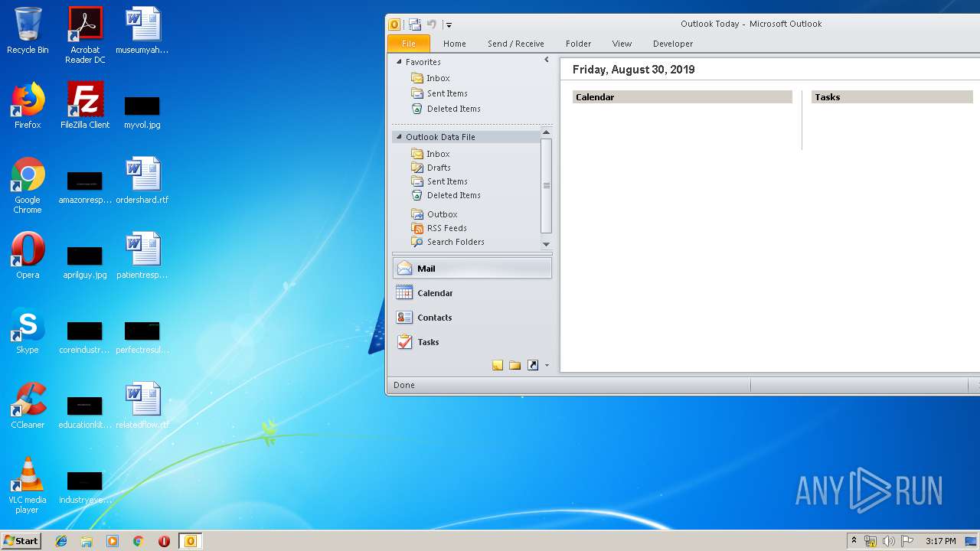Launch FileZilla Client from the desktop
This screenshot has width=980, height=551.
pos(85,105)
